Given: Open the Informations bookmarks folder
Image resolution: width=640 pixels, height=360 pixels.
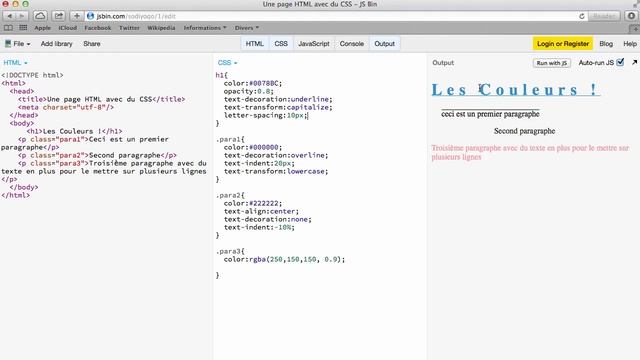Looking at the screenshot, I should point(204,28).
